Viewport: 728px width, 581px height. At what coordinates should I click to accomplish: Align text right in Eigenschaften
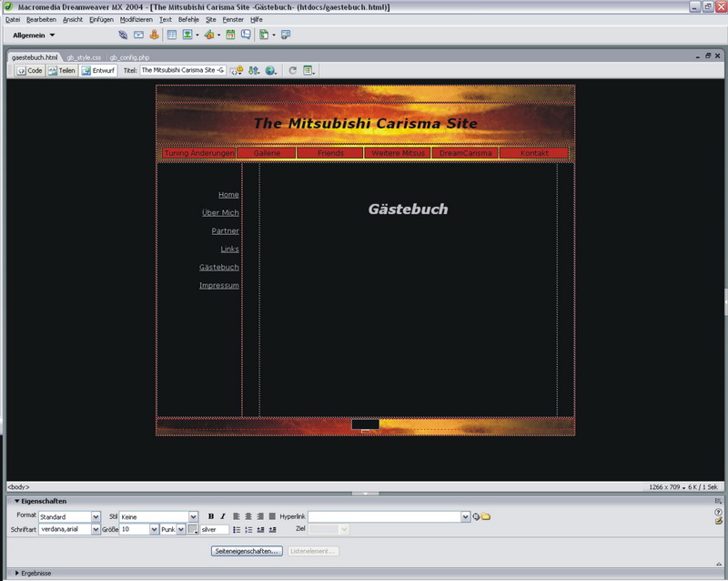point(260,516)
